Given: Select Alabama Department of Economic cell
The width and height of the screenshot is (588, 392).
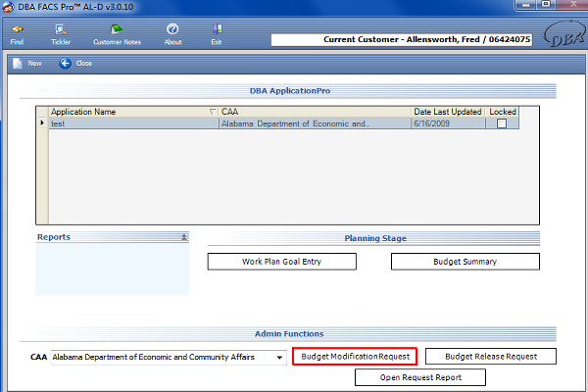Looking at the screenshot, I should (315, 123).
